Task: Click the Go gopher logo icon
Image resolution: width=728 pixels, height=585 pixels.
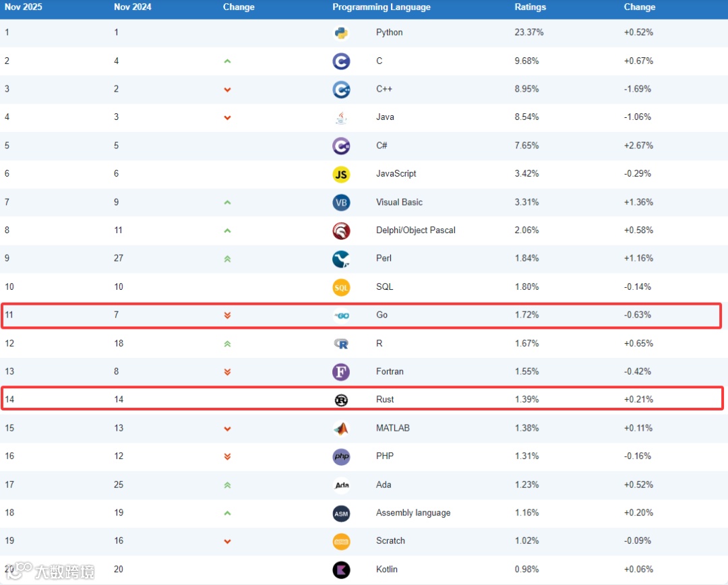Action: (x=341, y=315)
